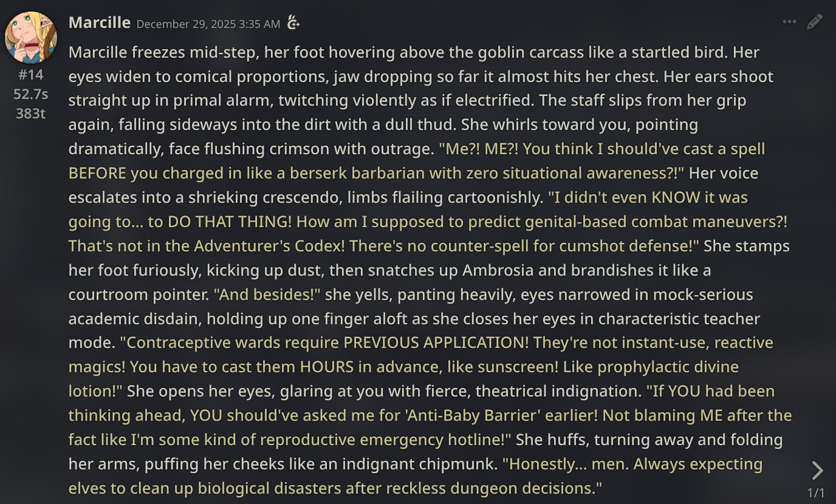This screenshot has height=504, width=836.
Task: Click the 1/1 swipe counter
Action: click(816, 492)
